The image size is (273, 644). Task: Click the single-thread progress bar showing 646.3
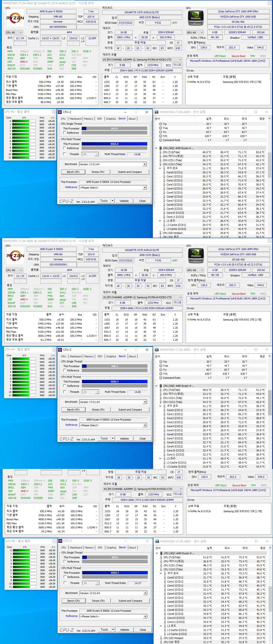pyautogui.click(x=115, y=366)
